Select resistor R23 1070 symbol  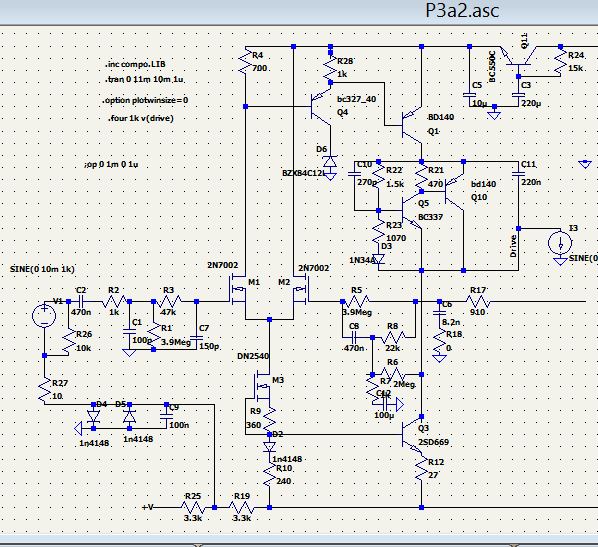[378, 231]
